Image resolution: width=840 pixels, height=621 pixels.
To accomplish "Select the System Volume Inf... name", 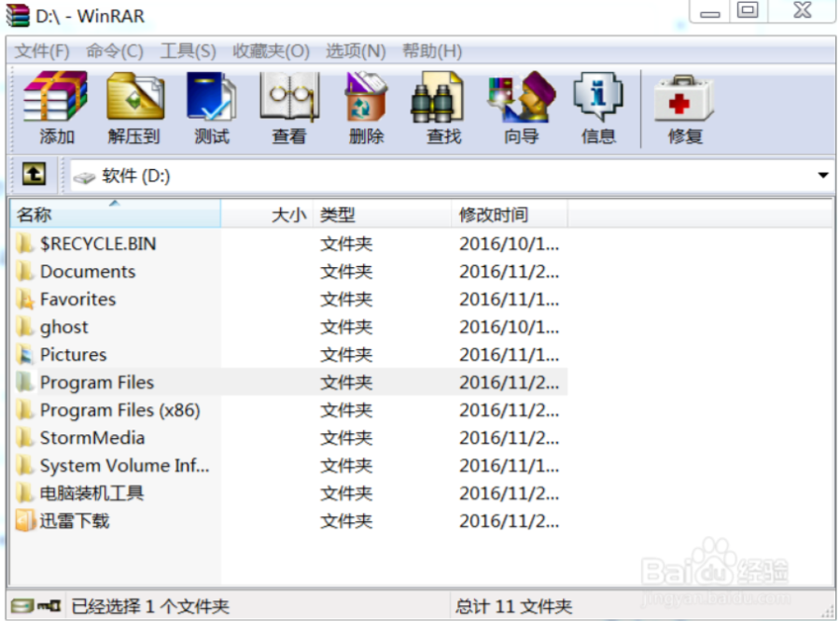I will 124,466.
